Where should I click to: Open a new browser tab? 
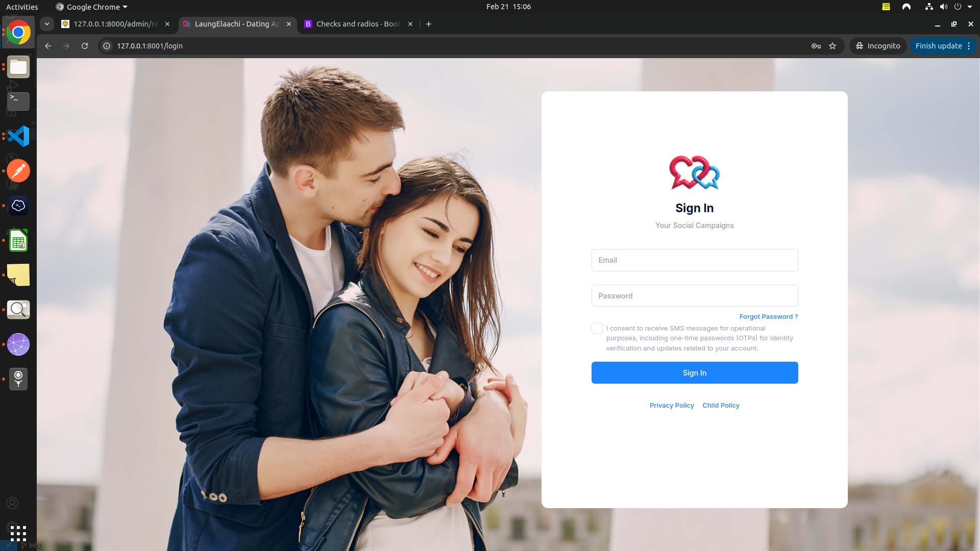coord(429,24)
